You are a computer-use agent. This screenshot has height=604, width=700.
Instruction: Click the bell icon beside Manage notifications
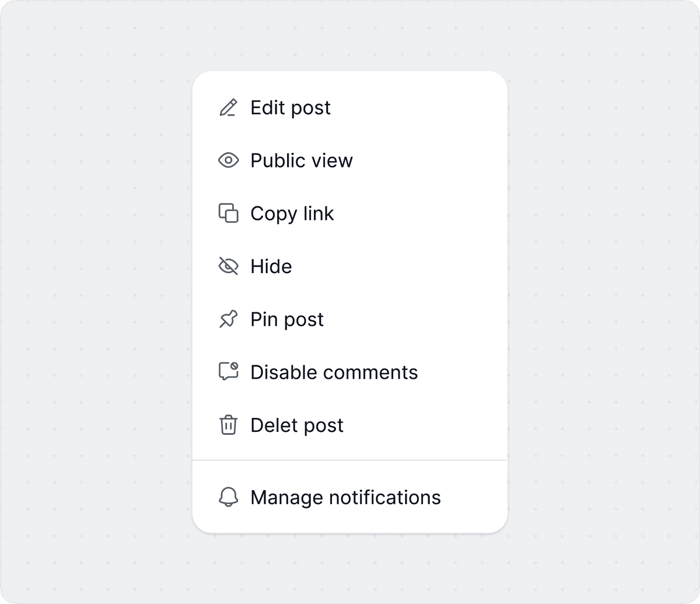[x=229, y=497]
